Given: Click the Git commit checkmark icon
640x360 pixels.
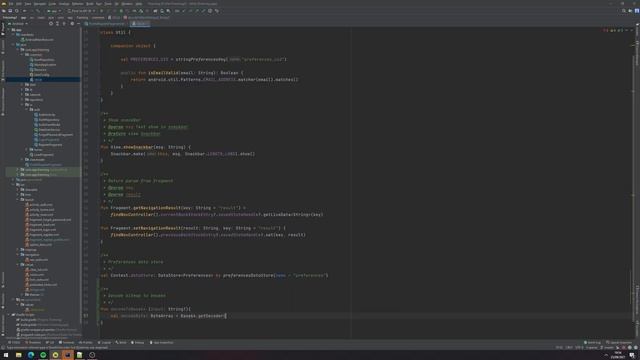Looking at the screenshot, I should click(x=184, y=11).
